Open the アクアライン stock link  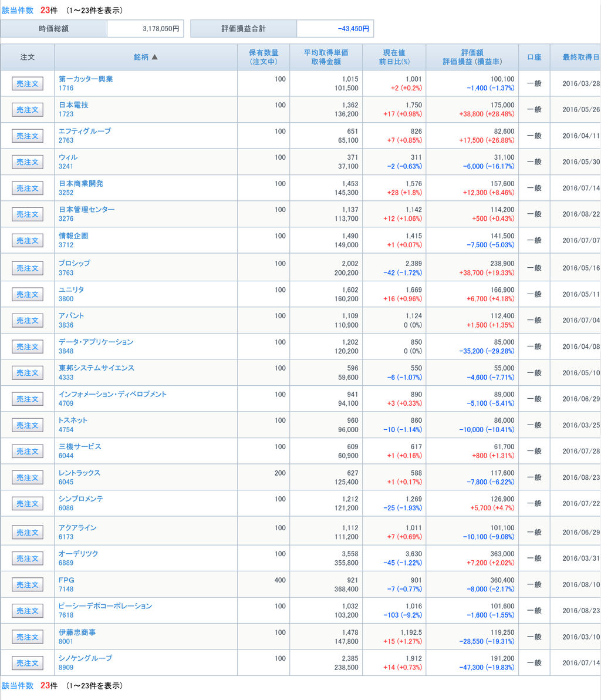(x=77, y=528)
